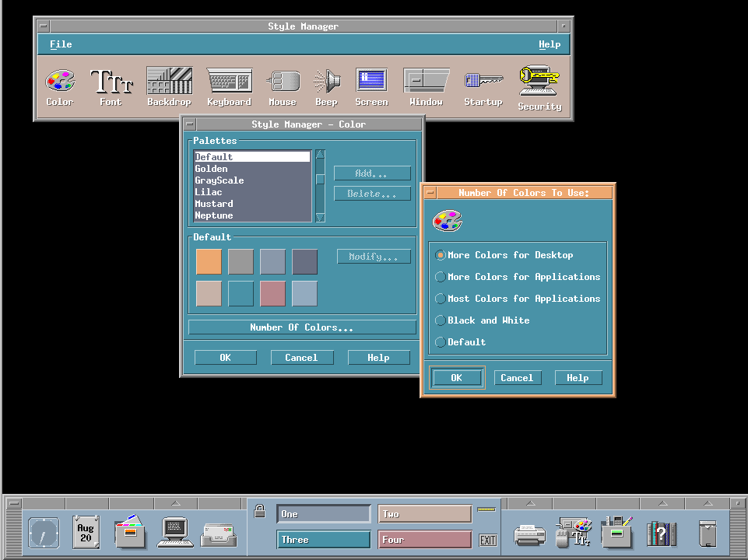Open Application Manager drawer icon
Screen dimensions: 748x560
point(617,532)
